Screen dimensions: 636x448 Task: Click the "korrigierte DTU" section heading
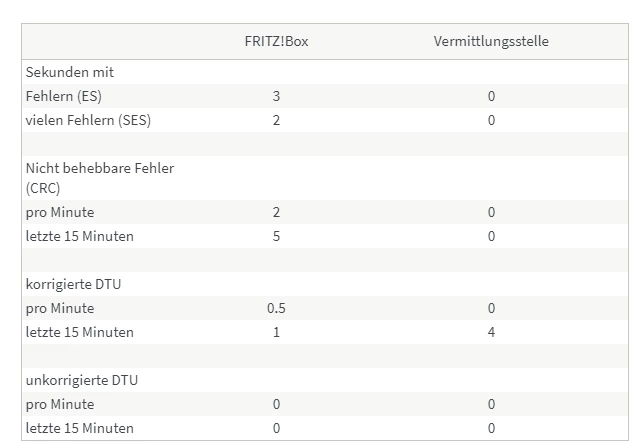[x=73, y=284]
